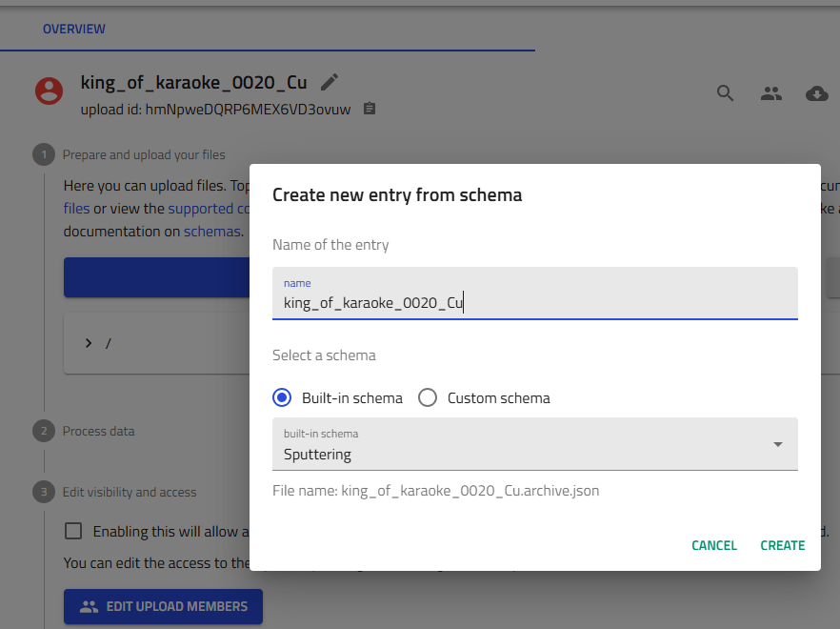Expand the root / file tree
Viewport: 840px width, 629px height.
[88, 343]
